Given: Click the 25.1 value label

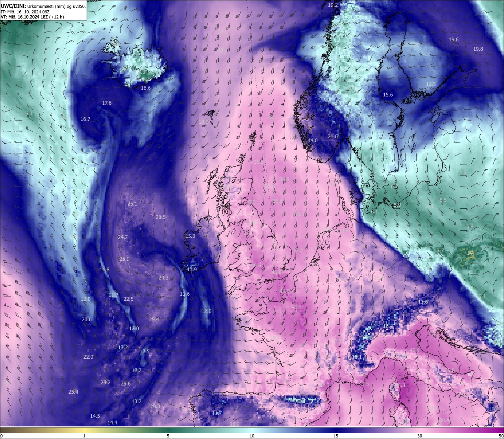Looking at the screenshot, I should 132,204.
